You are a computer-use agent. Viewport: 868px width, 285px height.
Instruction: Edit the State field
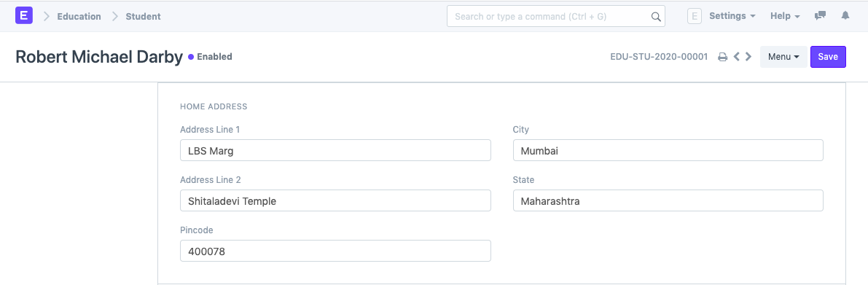(x=668, y=200)
